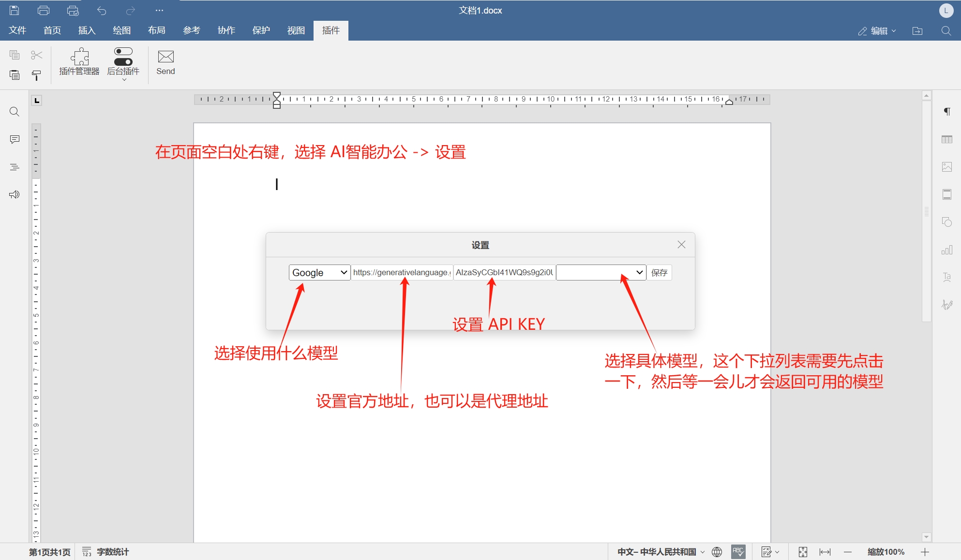Open the chart panel in right sidebar
961x560 pixels.
click(x=947, y=250)
